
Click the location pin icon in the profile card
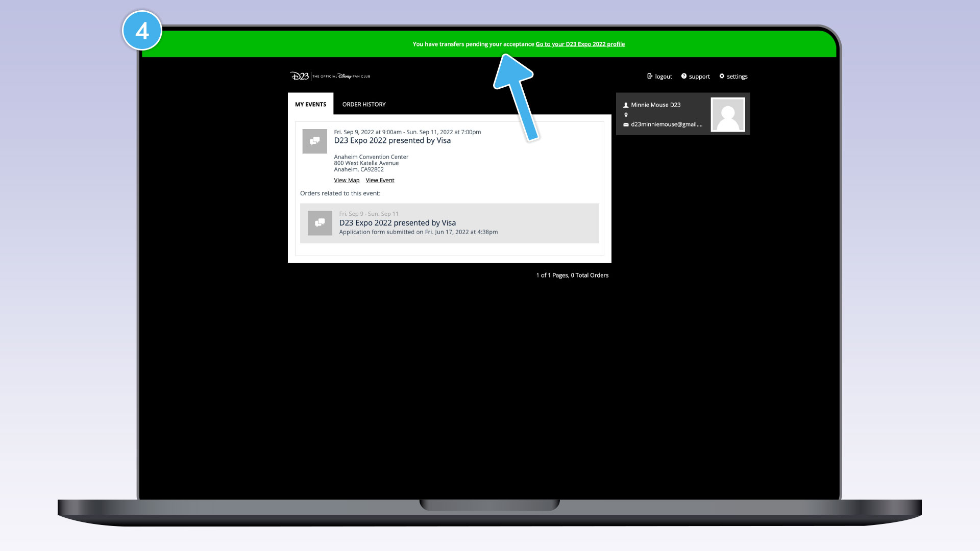click(626, 115)
